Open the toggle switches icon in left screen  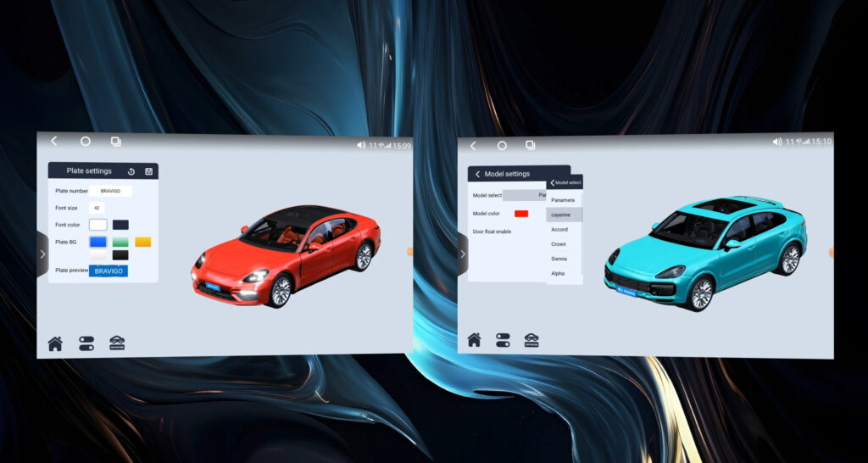[86, 343]
